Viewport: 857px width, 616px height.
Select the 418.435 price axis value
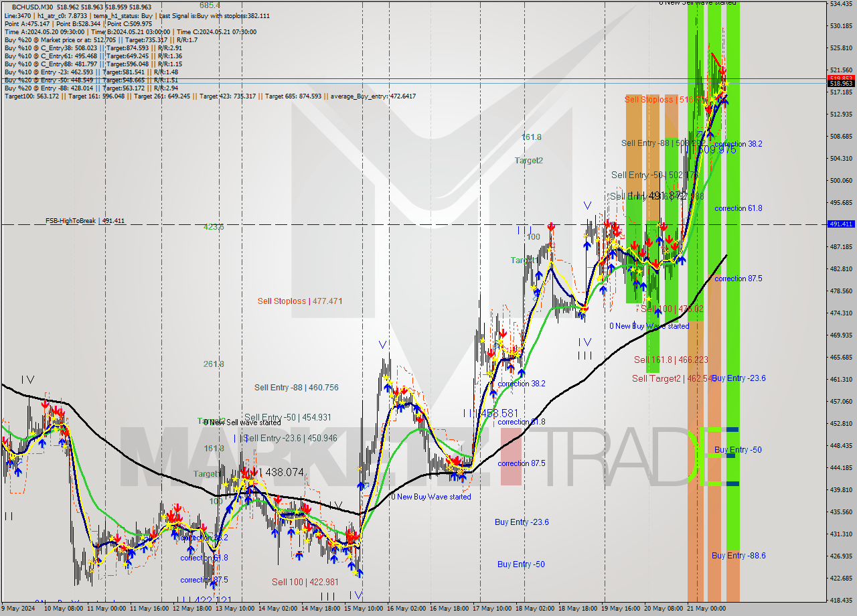(841, 601)
